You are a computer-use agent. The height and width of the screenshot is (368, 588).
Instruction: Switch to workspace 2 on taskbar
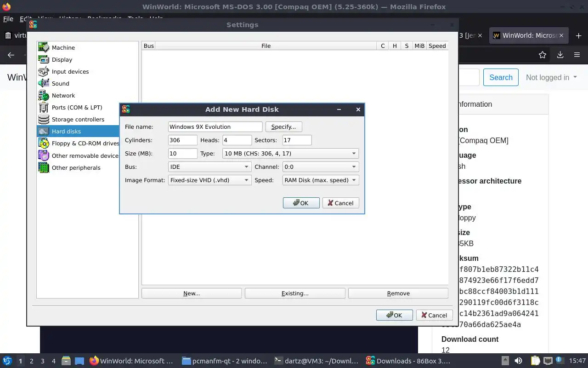[x=31, y=361]
